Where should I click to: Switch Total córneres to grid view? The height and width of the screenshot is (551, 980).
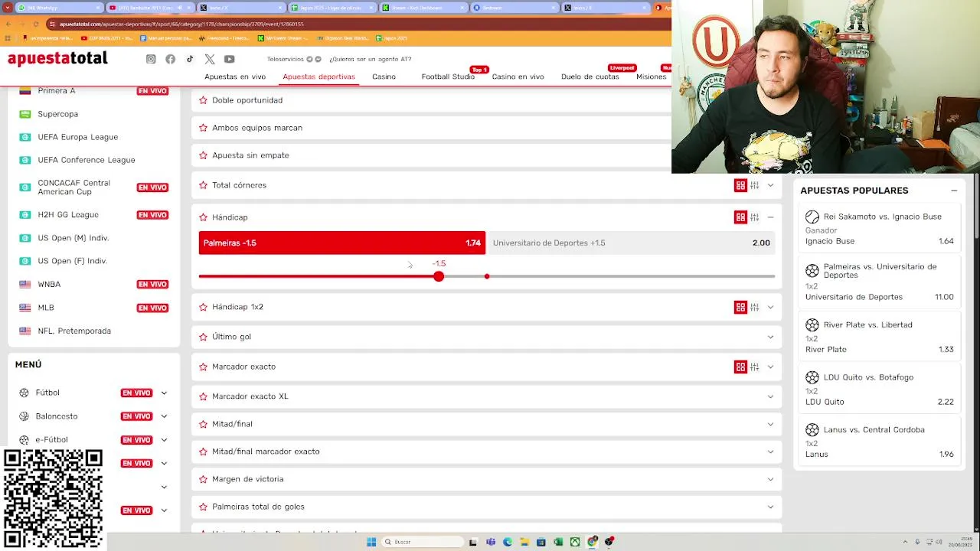(740, 185)
